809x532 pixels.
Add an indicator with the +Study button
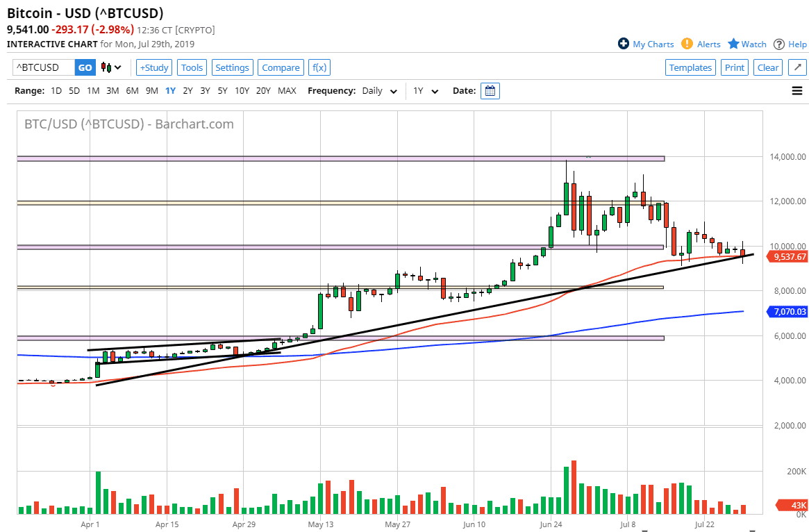(153, 67)
